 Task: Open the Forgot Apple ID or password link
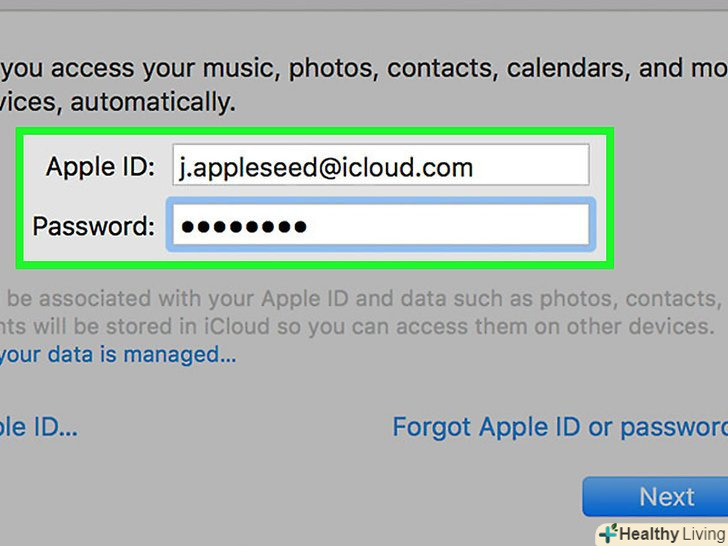pyautogui.click(x=560, y=427)
